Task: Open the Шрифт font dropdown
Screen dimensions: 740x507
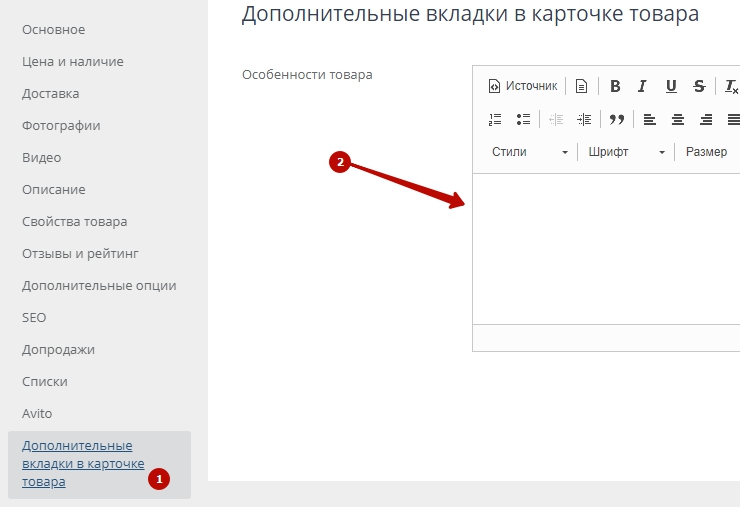Action: [626, 152]
